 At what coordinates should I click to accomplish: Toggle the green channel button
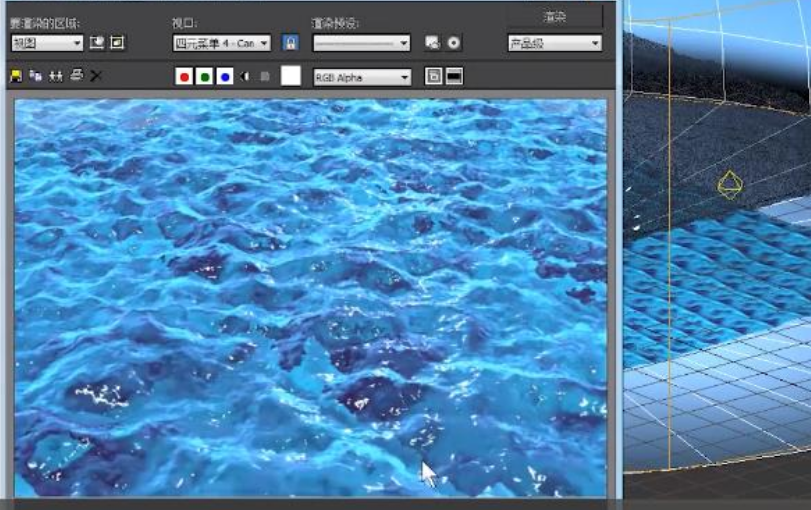(204, 77)
